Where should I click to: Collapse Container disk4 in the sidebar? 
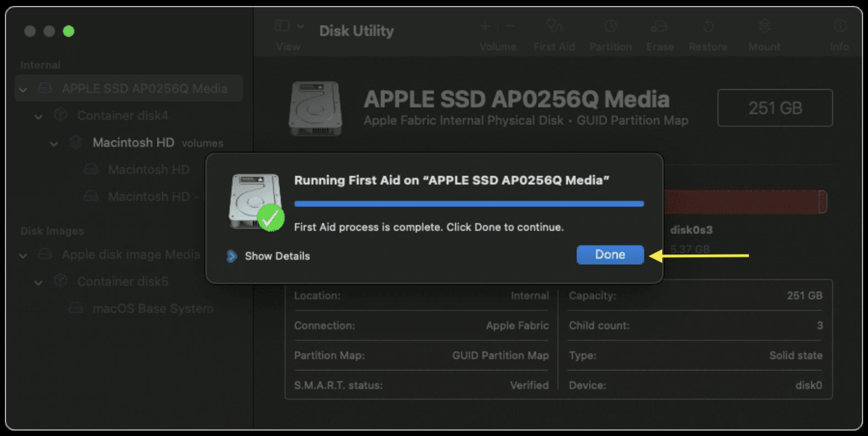click(x=39, y=116)
